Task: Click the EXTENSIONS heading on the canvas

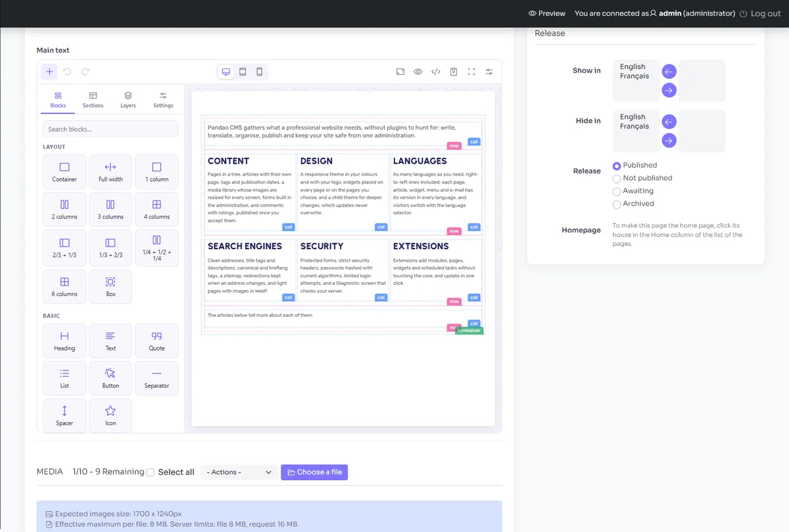Action: tap(421, 247)
